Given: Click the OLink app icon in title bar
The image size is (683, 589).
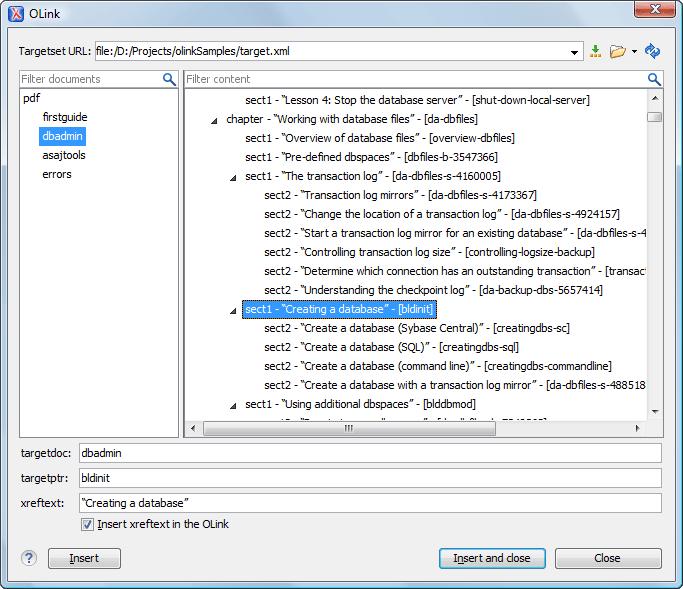Looking at the screenshot, I should (17, 14).
